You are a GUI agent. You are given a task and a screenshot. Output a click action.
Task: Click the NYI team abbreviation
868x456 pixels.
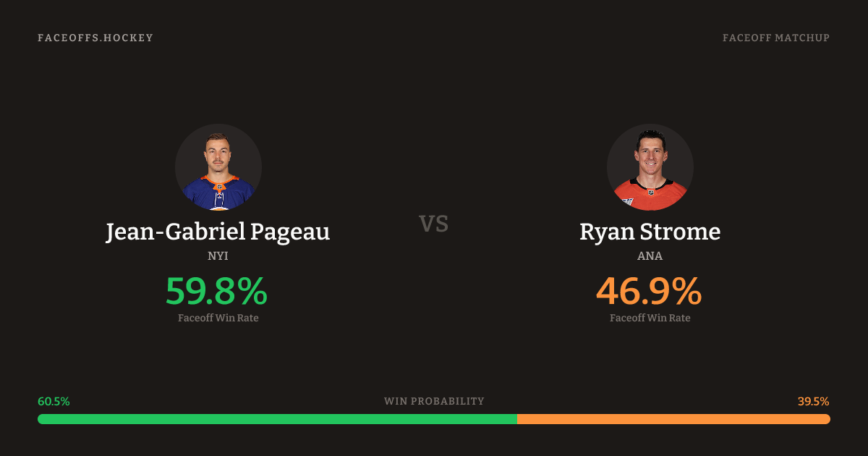(x=218, y=256)
